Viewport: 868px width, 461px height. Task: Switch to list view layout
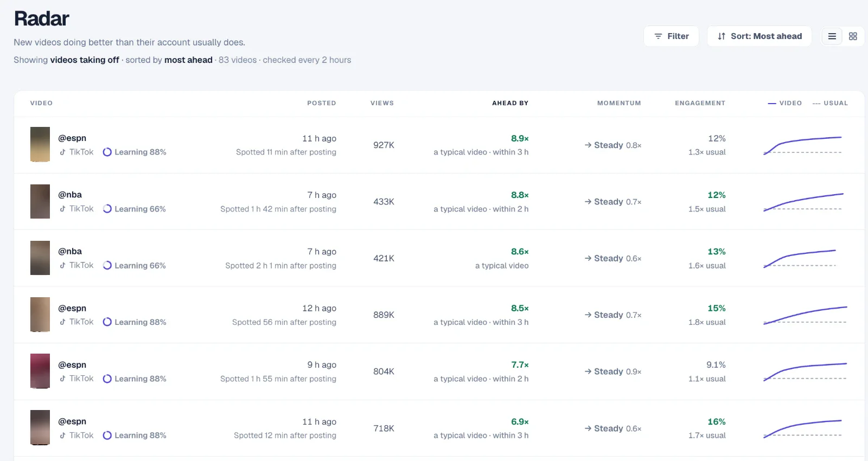(832, 36)
